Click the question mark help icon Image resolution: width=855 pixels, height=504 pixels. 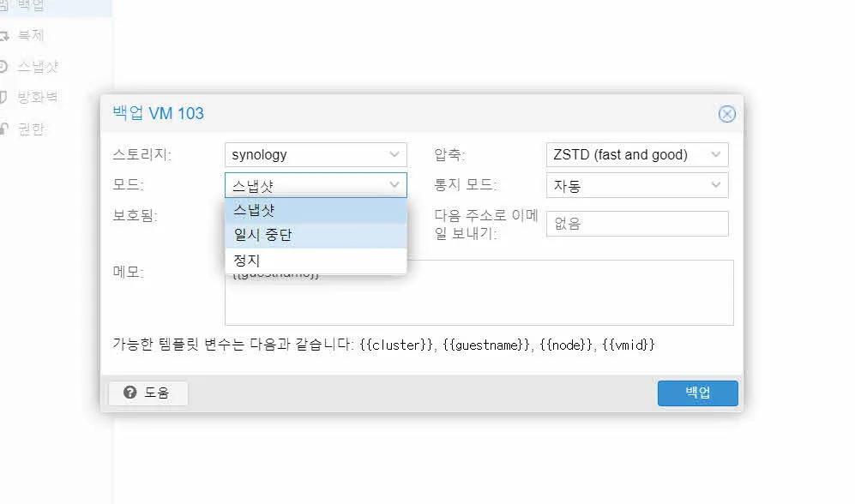coord(129,393)
